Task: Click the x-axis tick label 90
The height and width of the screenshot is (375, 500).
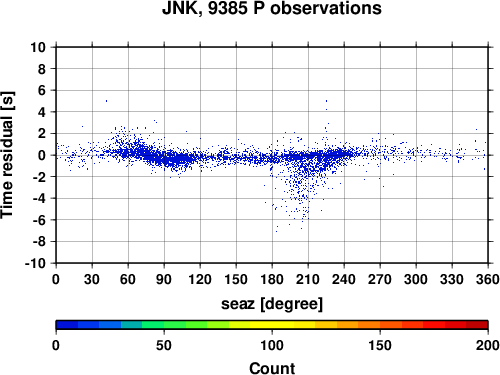Action: (x=164, y=279)
